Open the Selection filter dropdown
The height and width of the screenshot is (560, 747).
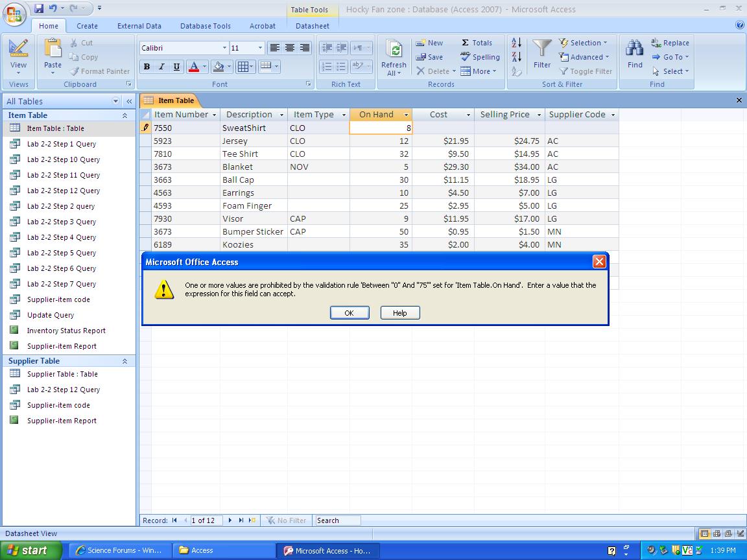click(x=583, y=43)
